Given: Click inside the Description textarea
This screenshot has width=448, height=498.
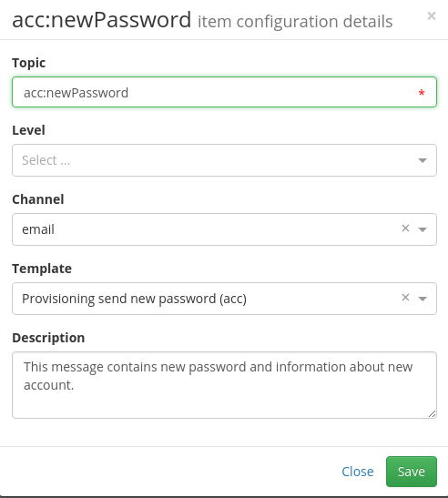Looking at the screenshot, I should coord(224,385).
